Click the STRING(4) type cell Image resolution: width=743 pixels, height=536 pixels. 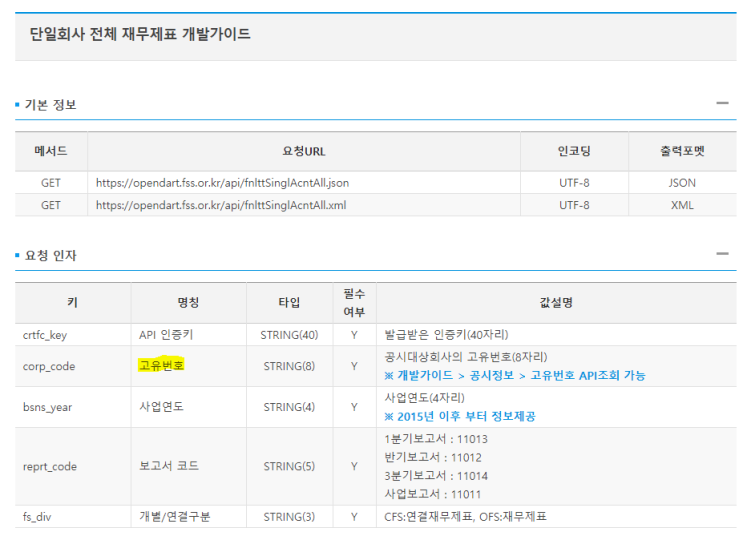point(289,407)
